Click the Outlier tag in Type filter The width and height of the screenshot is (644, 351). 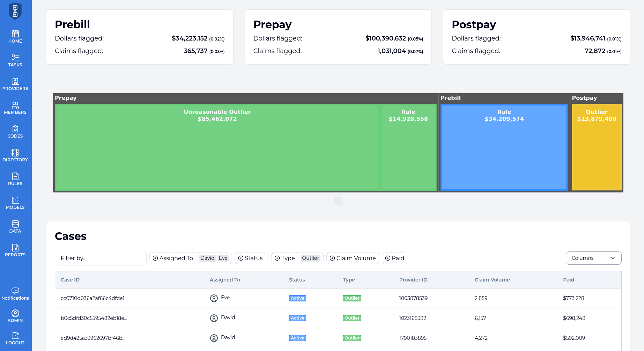point(310,258)
